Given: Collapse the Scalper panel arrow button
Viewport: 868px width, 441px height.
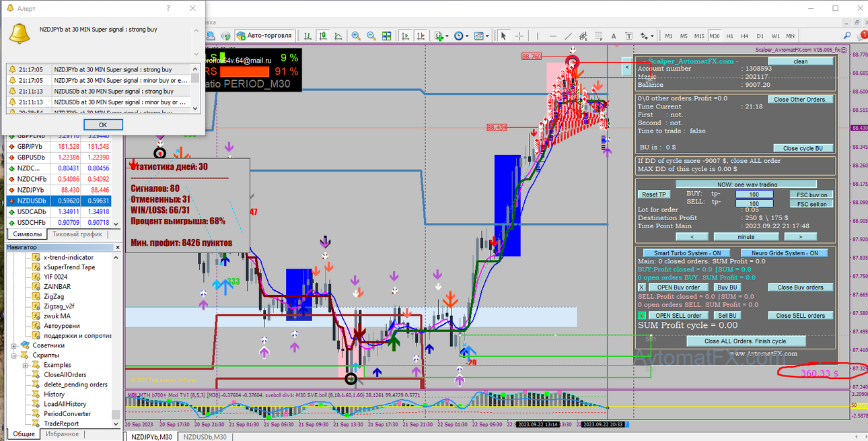Looking at the screenshot, I should (x=626, y=68).
